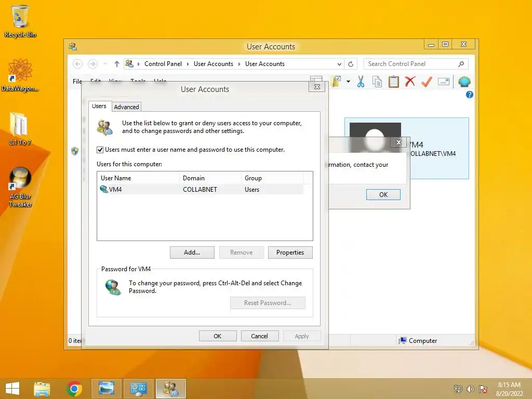Click the card-shaped toolbar icon
This screenshot has height=399, width=532.
pos(444,82)
